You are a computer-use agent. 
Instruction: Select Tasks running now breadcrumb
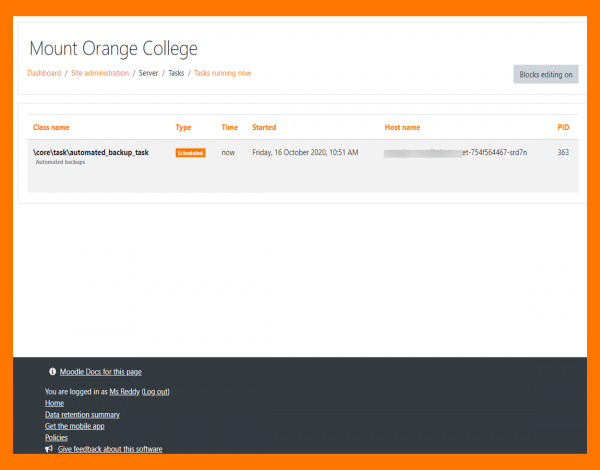[x=222, y=73]
